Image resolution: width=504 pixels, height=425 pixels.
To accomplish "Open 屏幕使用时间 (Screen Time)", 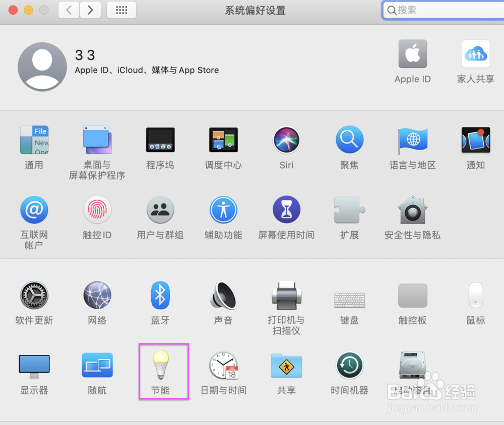I will [x=286, y=209].
